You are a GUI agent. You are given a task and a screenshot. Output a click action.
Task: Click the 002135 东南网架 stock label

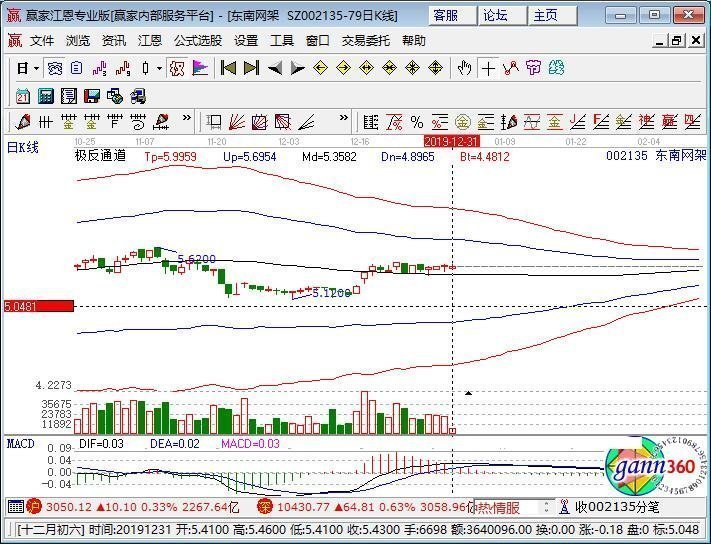point(656,156)
